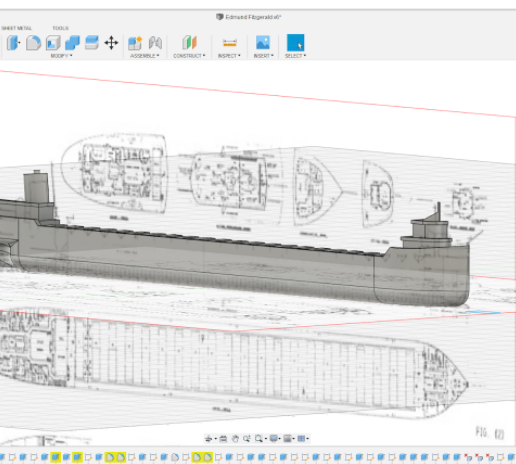The height and width of the screenshot is (464, 516).
Task: Select the Press Pull tool
Action: tap(14, 43)
